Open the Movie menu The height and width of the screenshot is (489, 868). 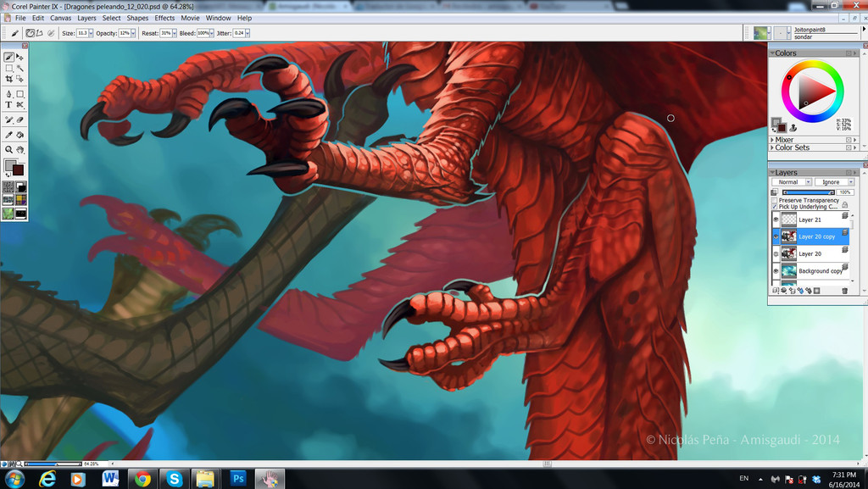[190, 18]
